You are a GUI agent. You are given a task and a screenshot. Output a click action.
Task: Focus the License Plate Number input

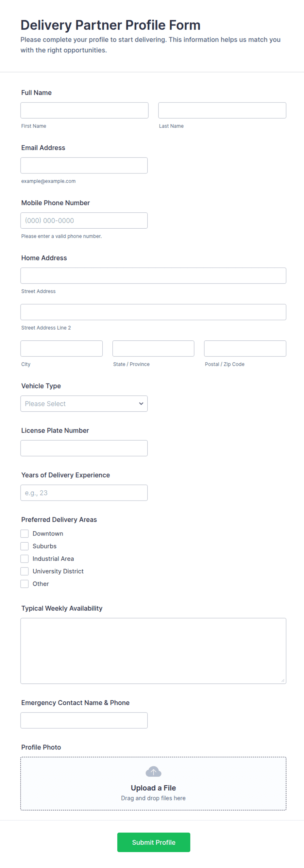click(84, 448)
